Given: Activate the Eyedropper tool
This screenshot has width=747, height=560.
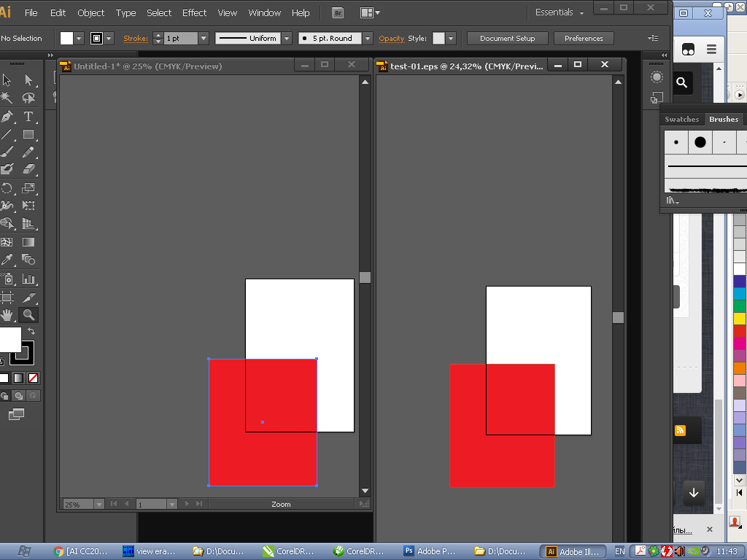Looking at the screenshot, I should point(7,260).
